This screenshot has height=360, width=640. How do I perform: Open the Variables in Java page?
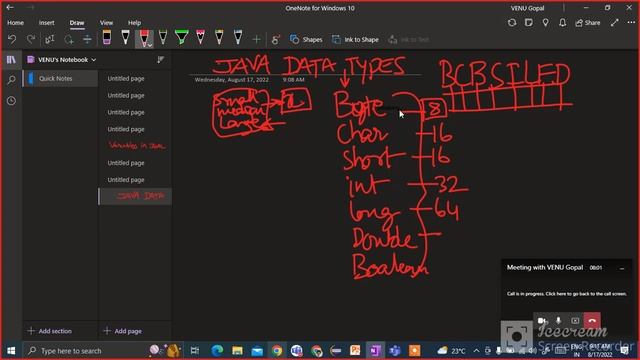[x=137, y=146]
